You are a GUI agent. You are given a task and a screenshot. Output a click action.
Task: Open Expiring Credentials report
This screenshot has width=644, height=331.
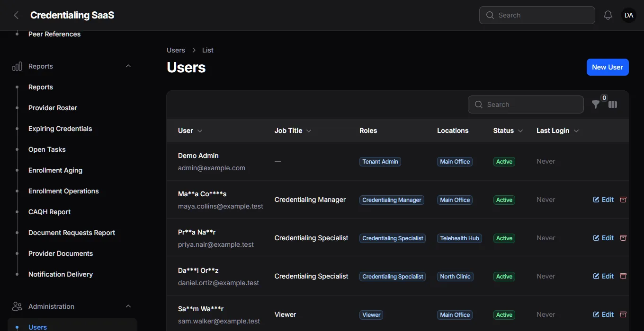click(60, 129)
